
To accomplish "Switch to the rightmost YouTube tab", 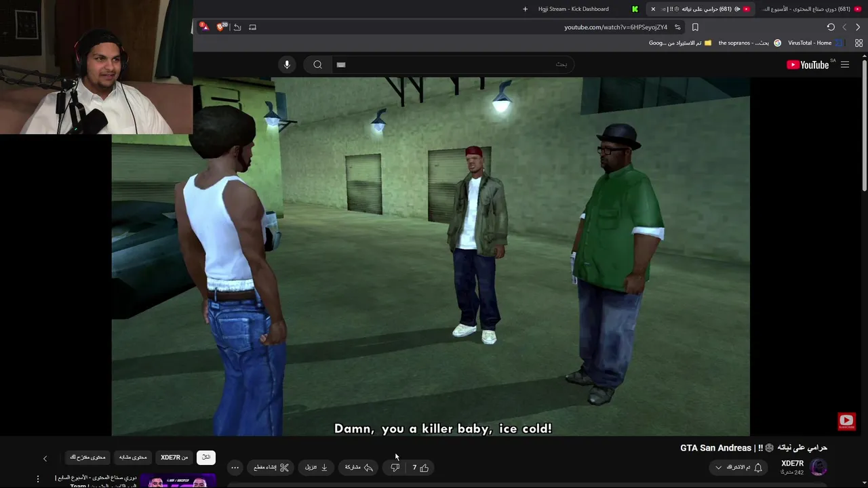I will (x=810, y=9).
